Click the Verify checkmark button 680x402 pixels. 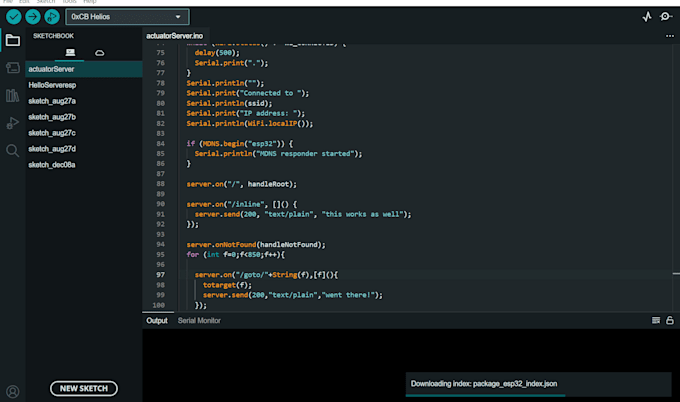point(13,17)
